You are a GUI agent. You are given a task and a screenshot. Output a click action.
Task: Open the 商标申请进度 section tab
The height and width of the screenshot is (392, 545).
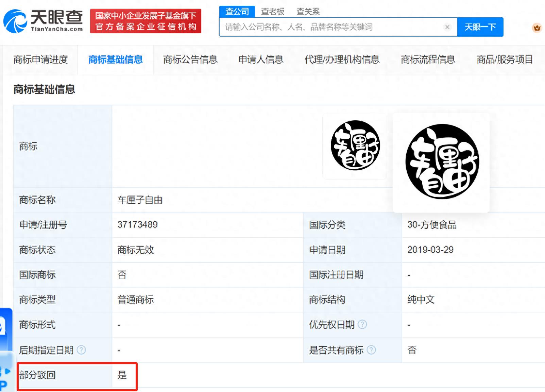40,60
